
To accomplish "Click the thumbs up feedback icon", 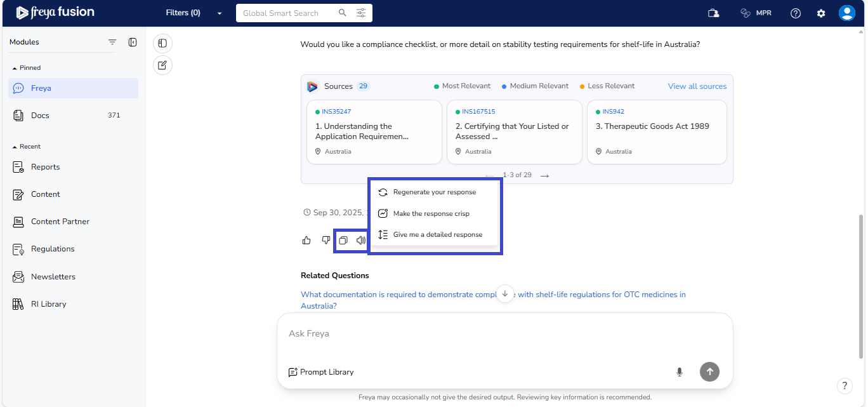I will (x=306, y=240).
